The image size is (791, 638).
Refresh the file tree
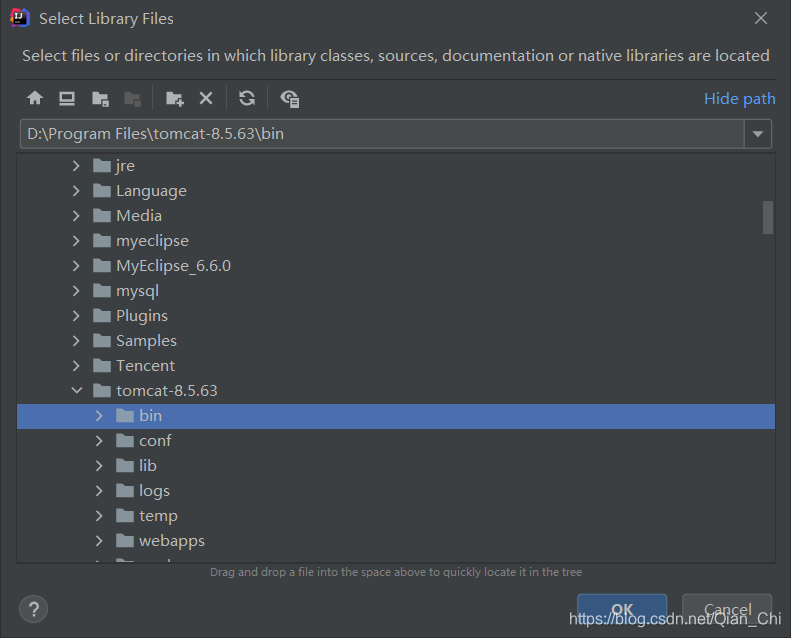247,98
